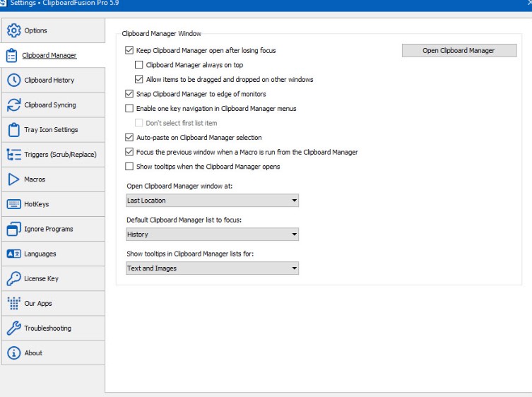The width and height of the screenshot is (532, 397).
Task: Check Show tooltips when Clipboard Manager opens
Action: [x=129, y=167]
